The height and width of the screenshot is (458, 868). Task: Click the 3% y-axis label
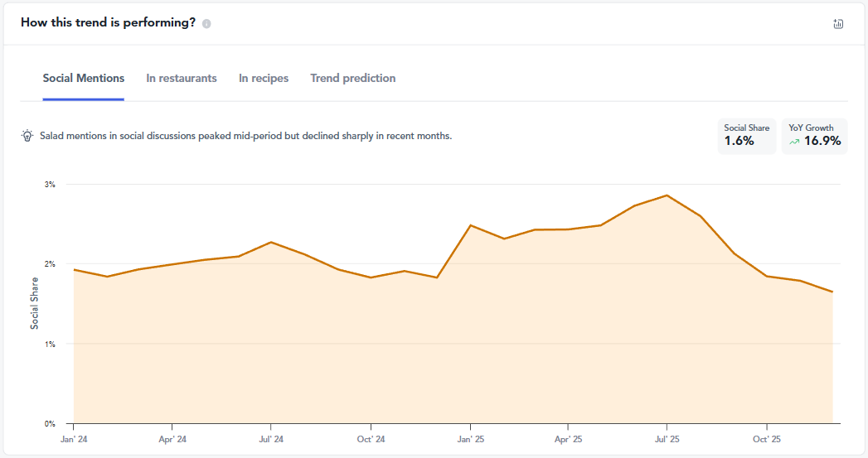tap(50, 185)
